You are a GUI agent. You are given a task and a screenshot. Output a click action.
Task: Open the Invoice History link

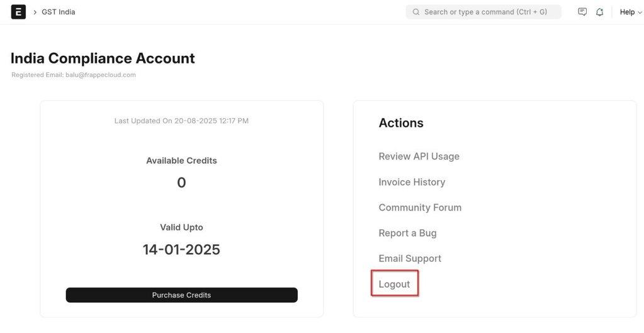tap(412, 182)
